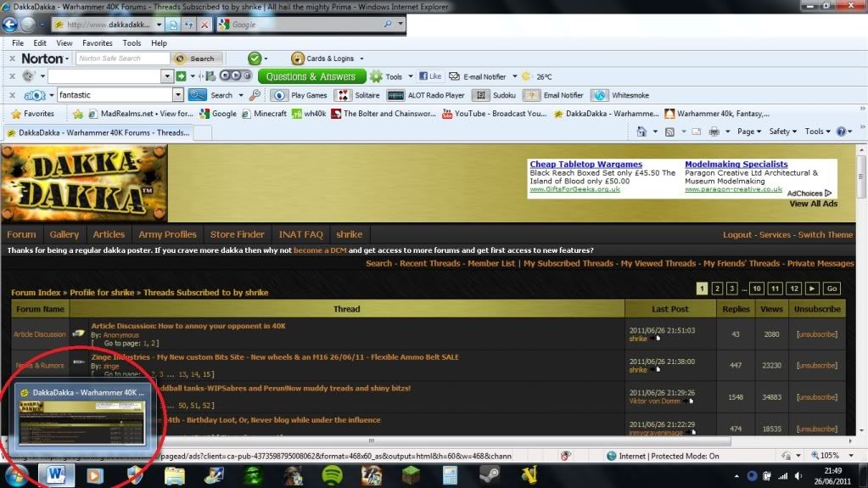Click the search magnifier in Google box
Viewport: 868px width, 488px height.
tap(388, 25)
